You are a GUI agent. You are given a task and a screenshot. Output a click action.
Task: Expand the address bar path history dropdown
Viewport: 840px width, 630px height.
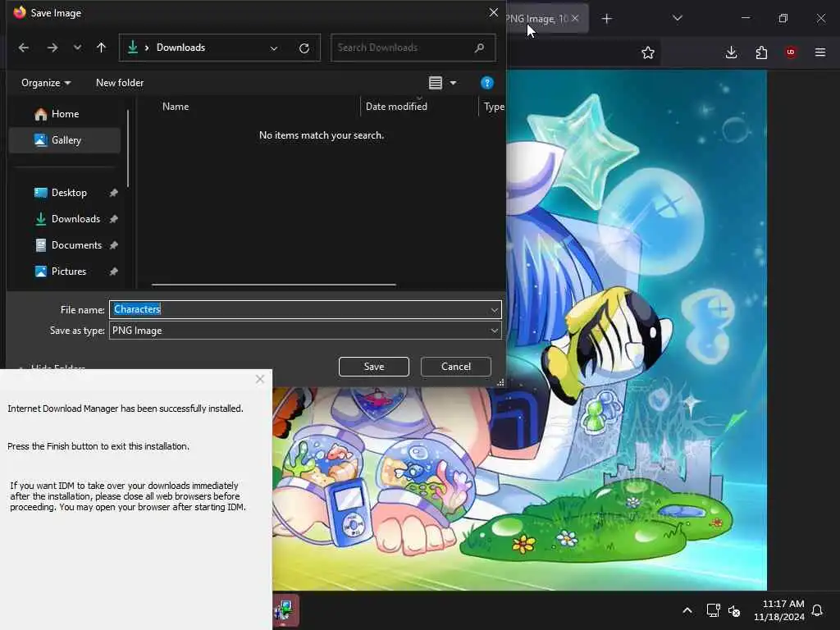pyautogui.click(x=274, y=48)
